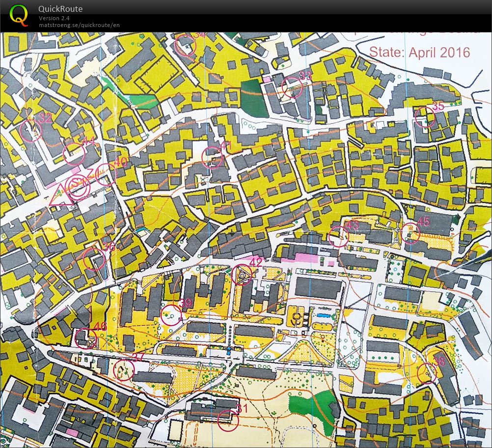Select control circle 39
The height and width of the screenshot is (448, 492).
pyautogui.click(x=171, y=315)
